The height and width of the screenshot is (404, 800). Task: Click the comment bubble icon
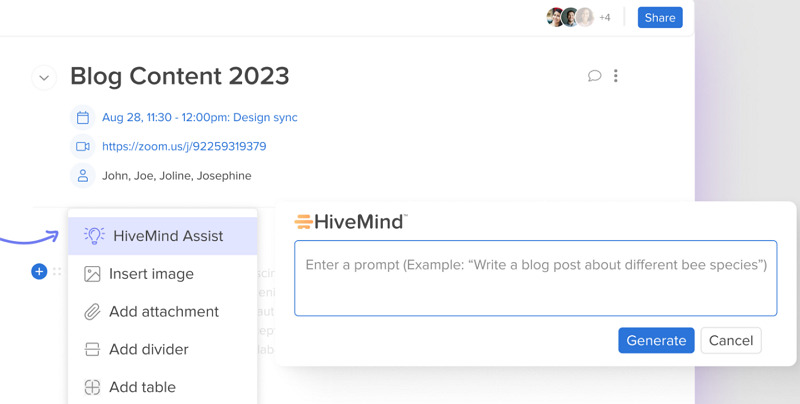click(x=594, y=76)
